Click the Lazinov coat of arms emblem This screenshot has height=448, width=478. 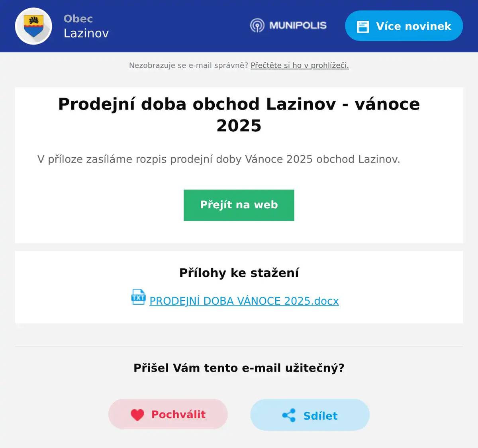pos(33,25)
